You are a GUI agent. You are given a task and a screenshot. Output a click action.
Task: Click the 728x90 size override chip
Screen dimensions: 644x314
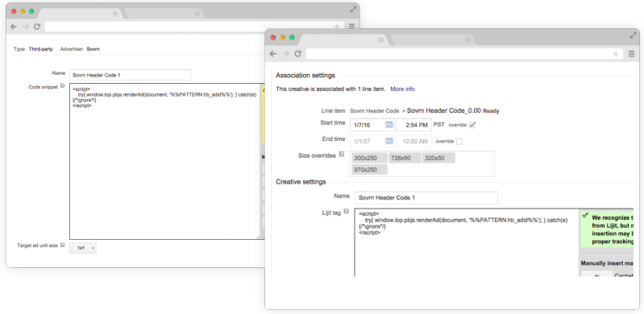(405, 158)
